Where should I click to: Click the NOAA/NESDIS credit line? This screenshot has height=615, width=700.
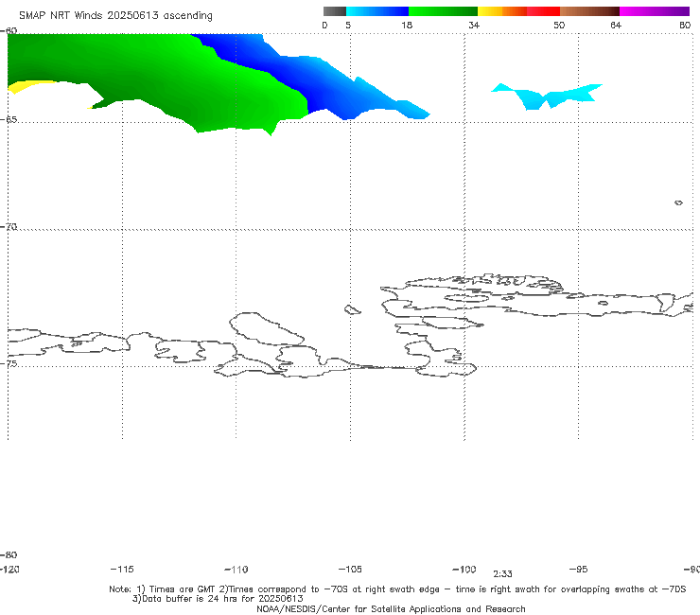[391, 608]
